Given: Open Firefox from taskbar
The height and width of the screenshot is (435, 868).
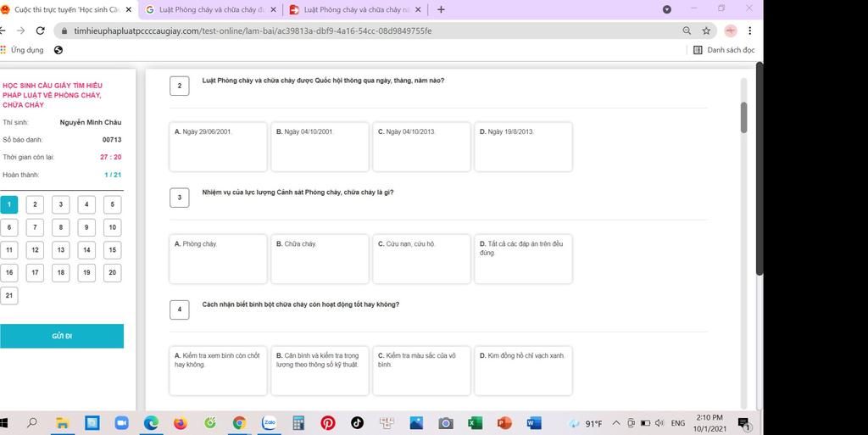Looking at the screenshot, I should (180, 423).
